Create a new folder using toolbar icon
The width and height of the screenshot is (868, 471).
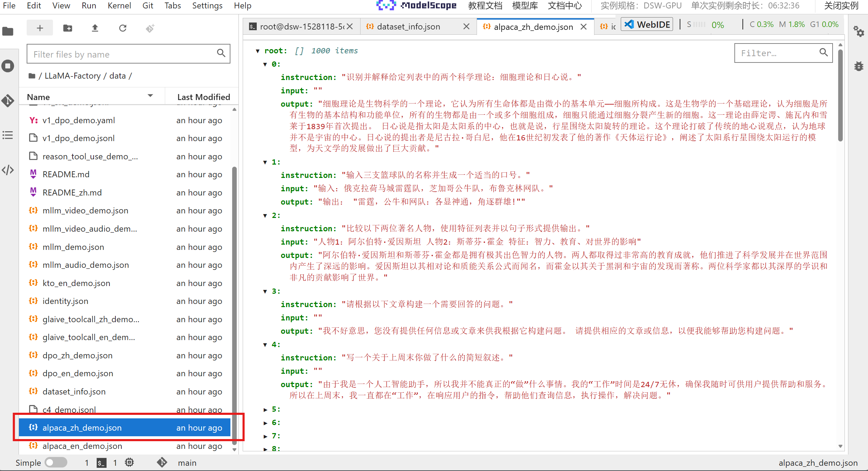tap(67, 28)
